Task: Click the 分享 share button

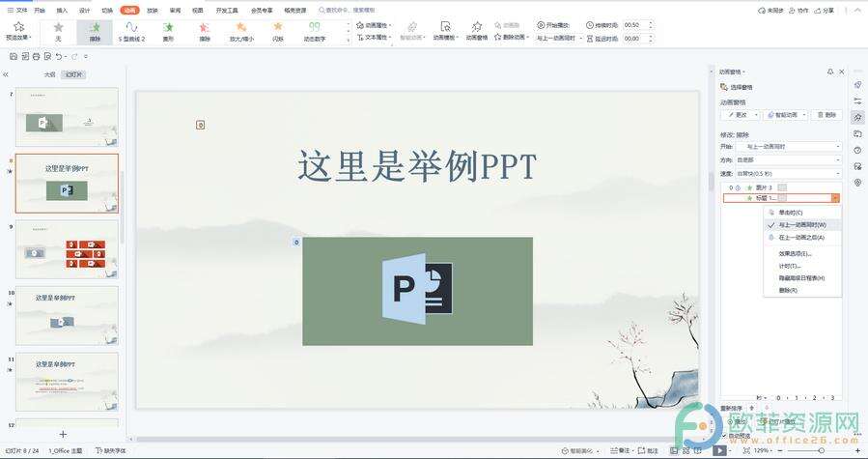Action: [x=825, y=11]
